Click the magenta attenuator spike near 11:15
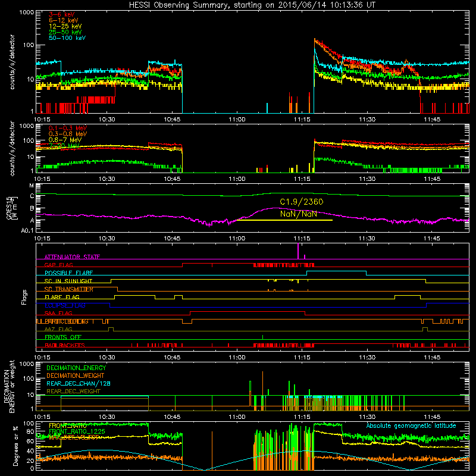This screenshot has height=476, width=476. [x=298, y=251]
